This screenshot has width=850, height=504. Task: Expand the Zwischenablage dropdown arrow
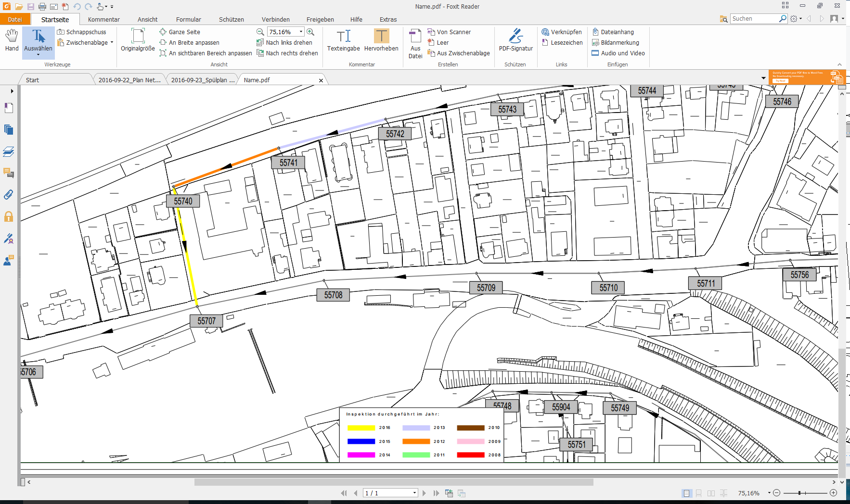[x=112, y=42]
